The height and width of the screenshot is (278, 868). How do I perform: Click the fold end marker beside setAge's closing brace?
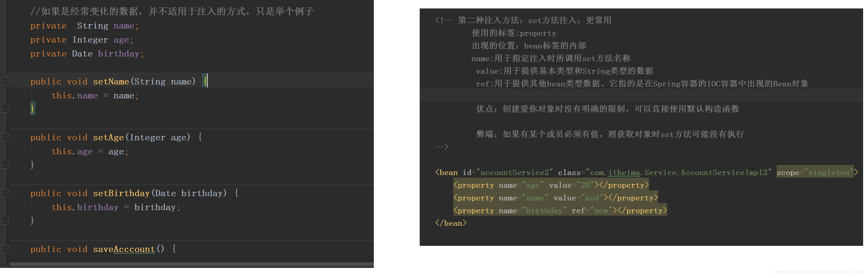tap(5, 164)
